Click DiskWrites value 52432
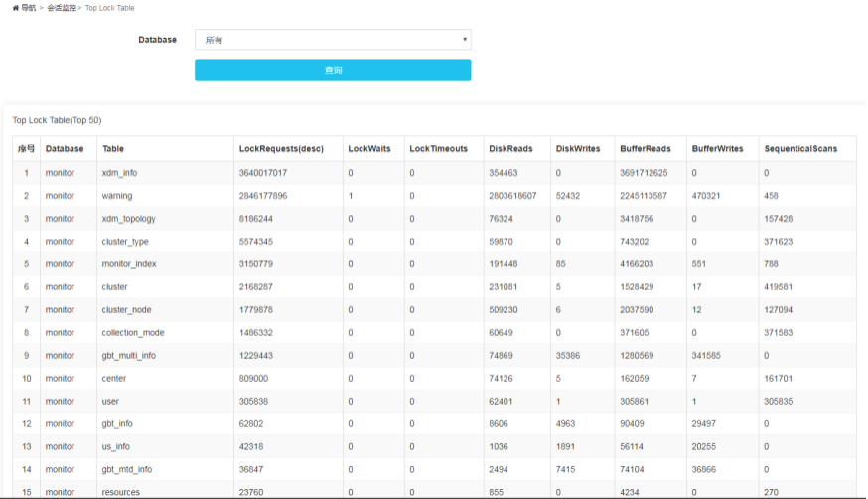Image resolution: width=868 pixels, height=499 pixels. click(x=568, y=196)
